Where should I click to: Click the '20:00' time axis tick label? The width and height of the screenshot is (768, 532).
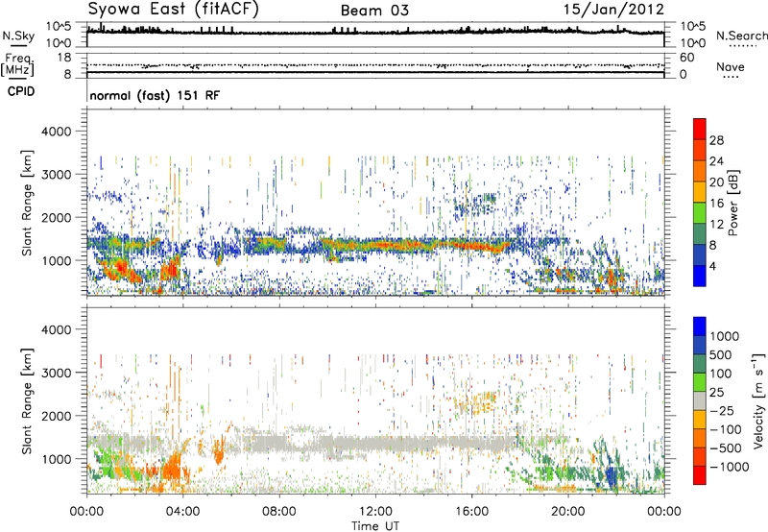567,512
